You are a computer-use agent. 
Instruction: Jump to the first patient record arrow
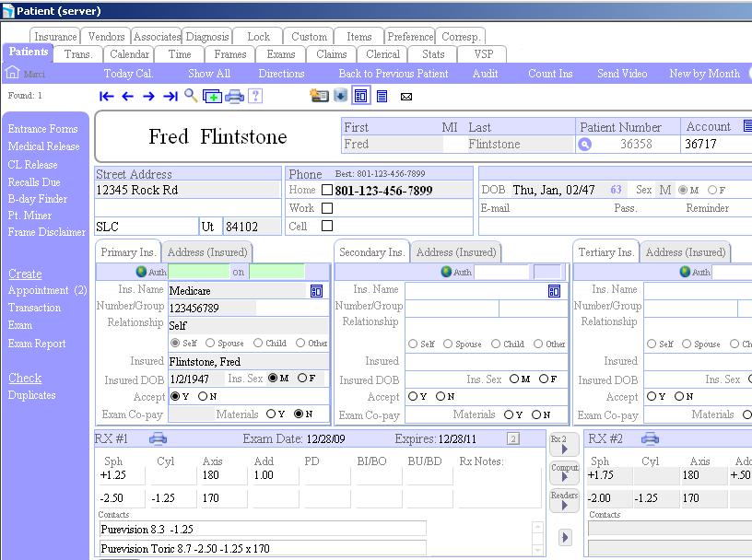coord(107,96)
